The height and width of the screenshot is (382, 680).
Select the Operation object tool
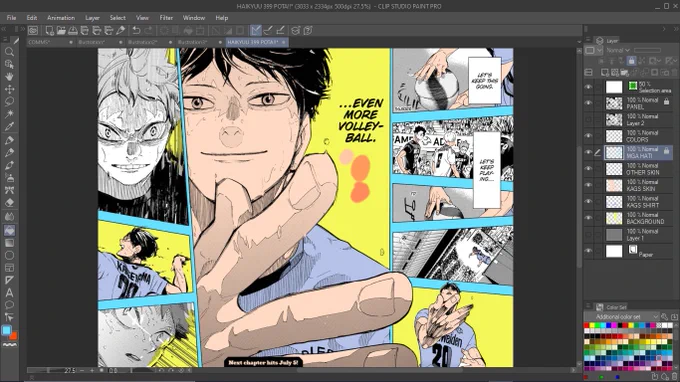pos(9,64)
